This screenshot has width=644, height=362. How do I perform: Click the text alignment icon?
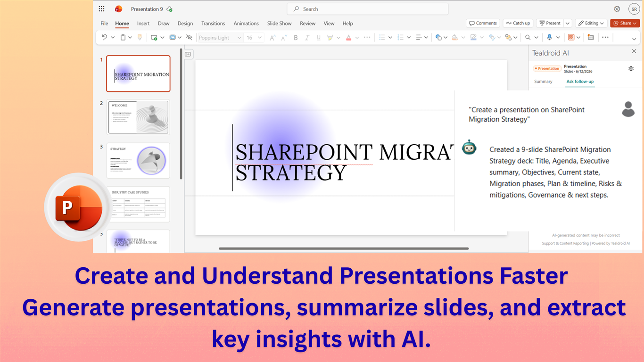coord(419,37)
